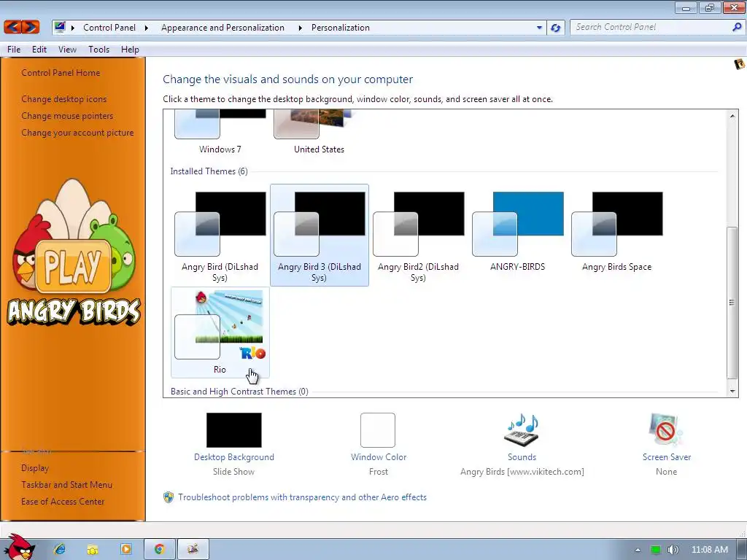This screenshot has height=560, width=747.
Task: Expand the address bar history dropdown
Action: [x=539, y=28]
